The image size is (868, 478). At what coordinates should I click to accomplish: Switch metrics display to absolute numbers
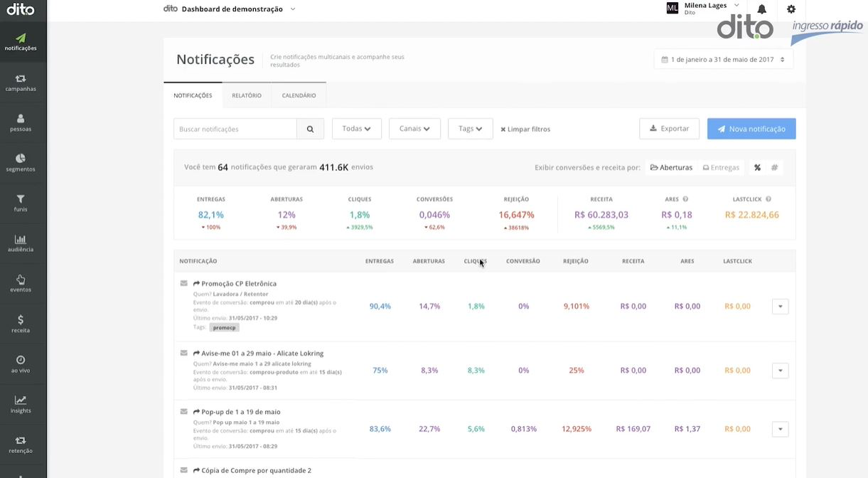click(774, 166)
